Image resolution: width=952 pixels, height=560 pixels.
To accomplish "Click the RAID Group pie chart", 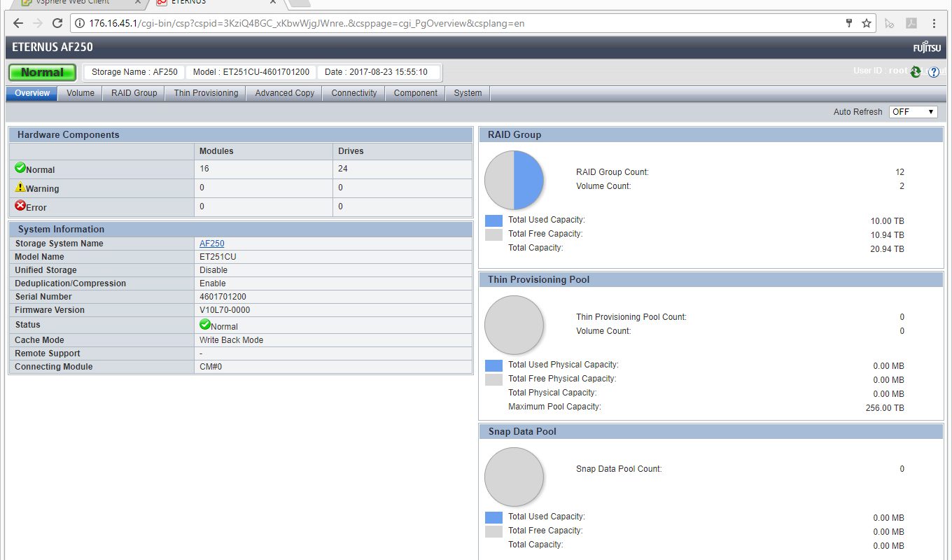I will (x=514, y=180).
